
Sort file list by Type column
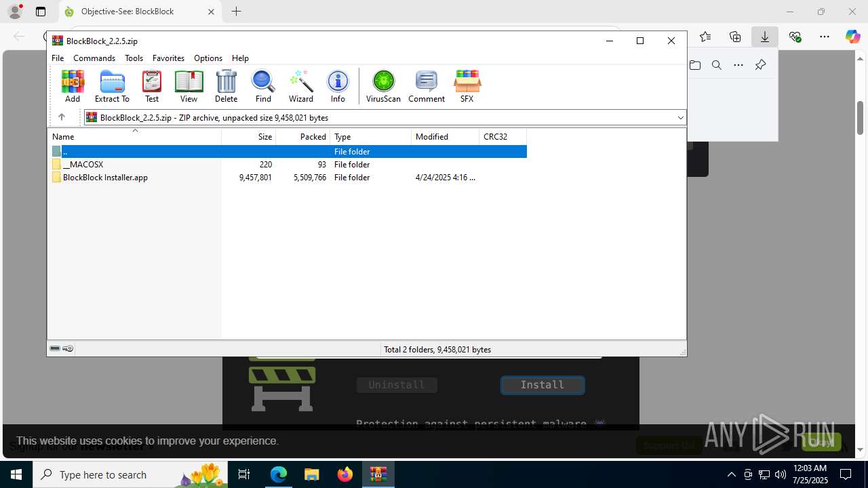point(371,137)
